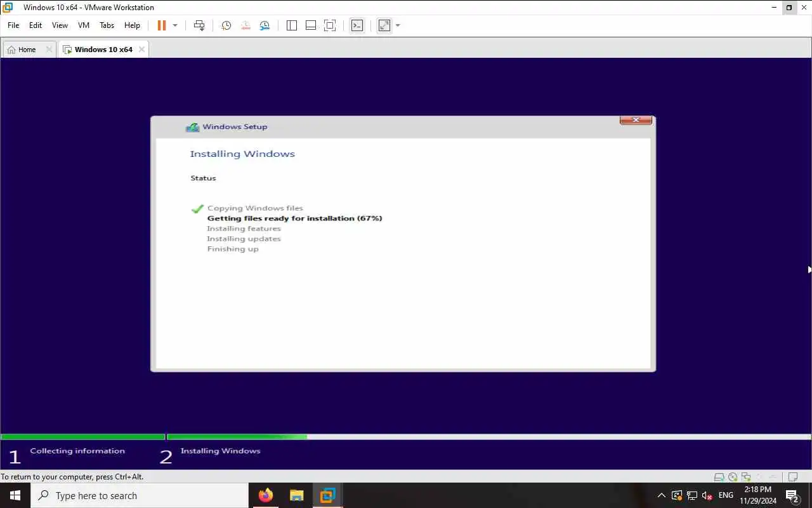Click the 'Finishing up' step
This screenshot has height=508, width=812.
tap(233, 249)
